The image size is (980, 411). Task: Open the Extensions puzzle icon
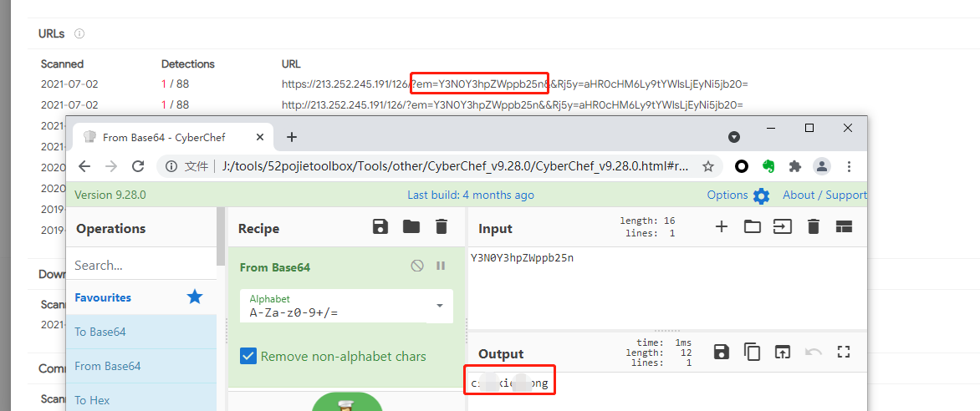795,166
